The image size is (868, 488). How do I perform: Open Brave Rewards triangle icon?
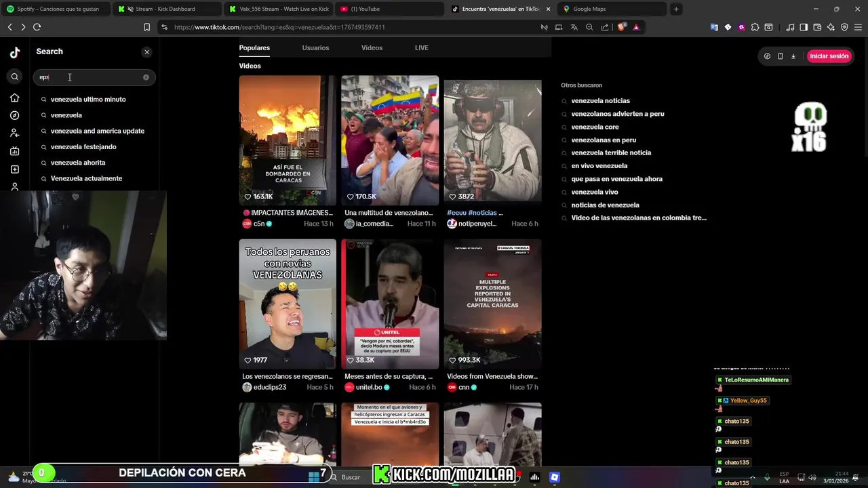(x=636, y=27)
